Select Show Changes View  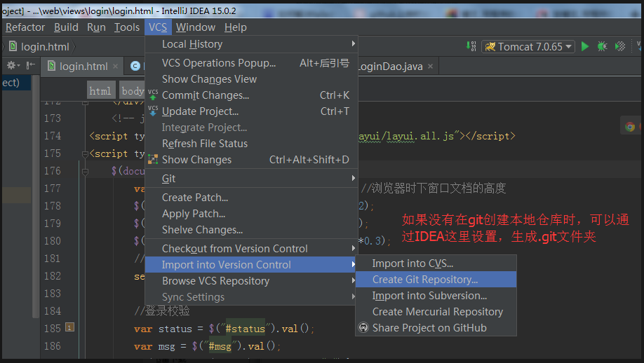tap(251, 78)
